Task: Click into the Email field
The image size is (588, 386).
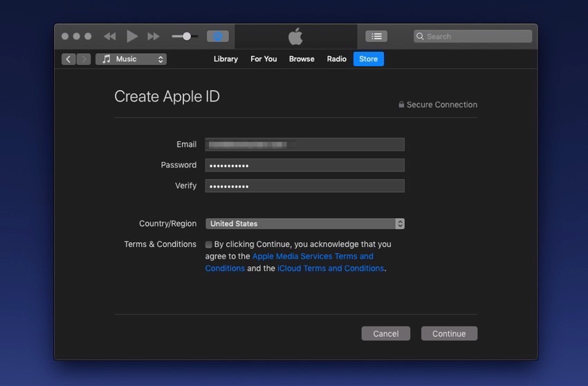Action: 304,145
